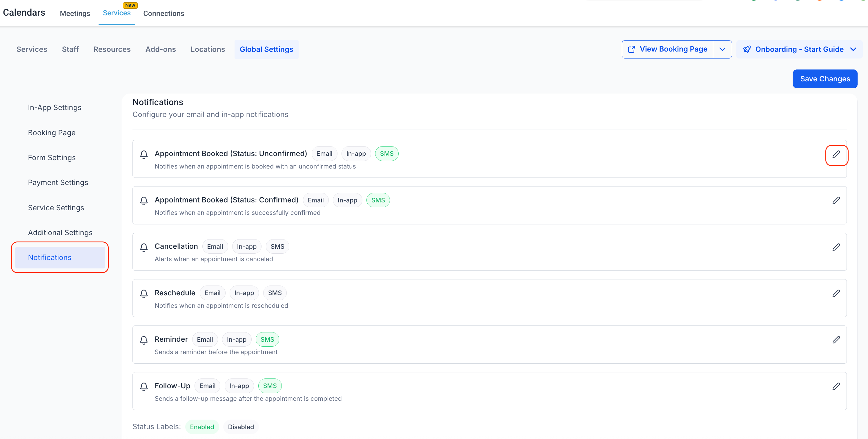Click the Save Changes button
The width and height of the screenshot is (868, 439).
pos(825,78)
